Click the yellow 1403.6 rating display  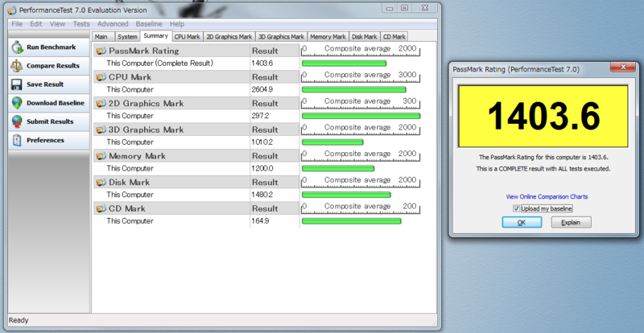click(543, 116)
